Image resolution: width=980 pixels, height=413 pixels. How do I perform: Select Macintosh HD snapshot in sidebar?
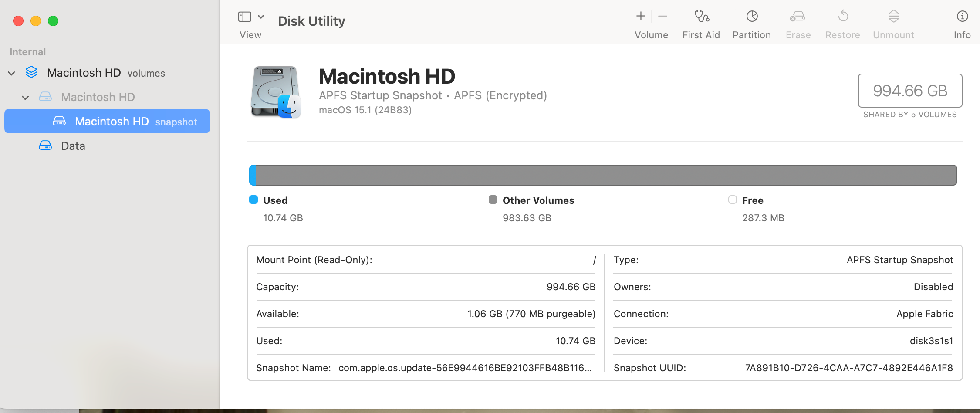point(112,122)
